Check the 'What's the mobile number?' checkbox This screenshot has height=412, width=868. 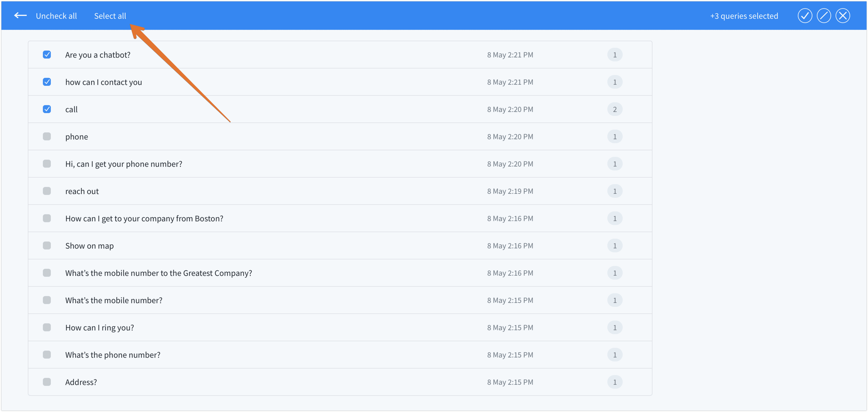pos(47,300)
